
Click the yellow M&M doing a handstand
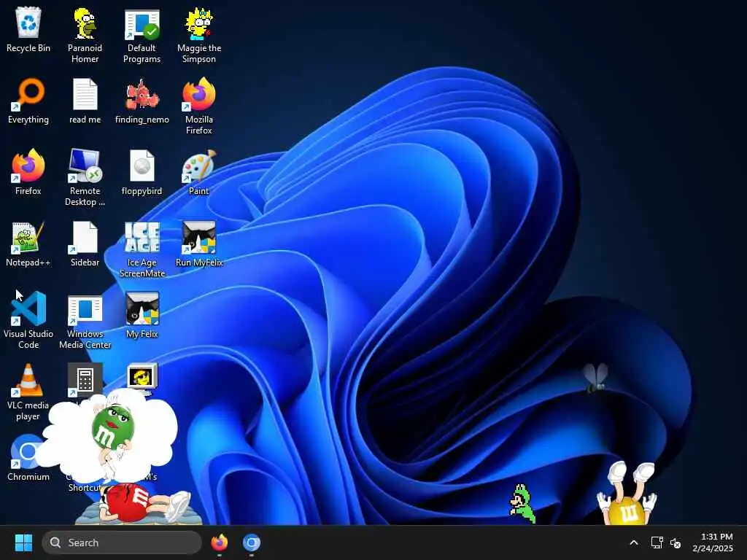click(x=627, y=494)
